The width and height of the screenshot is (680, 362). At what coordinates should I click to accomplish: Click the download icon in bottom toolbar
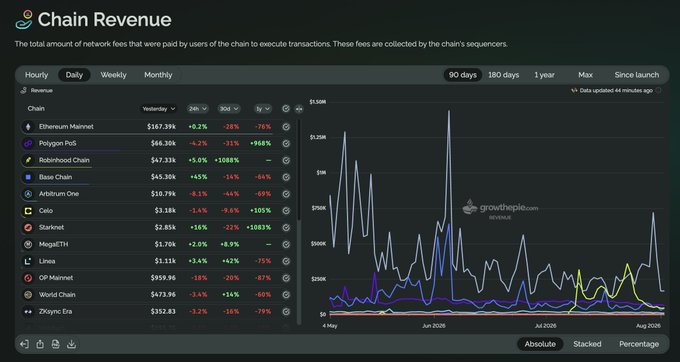(x=72, y=344)
